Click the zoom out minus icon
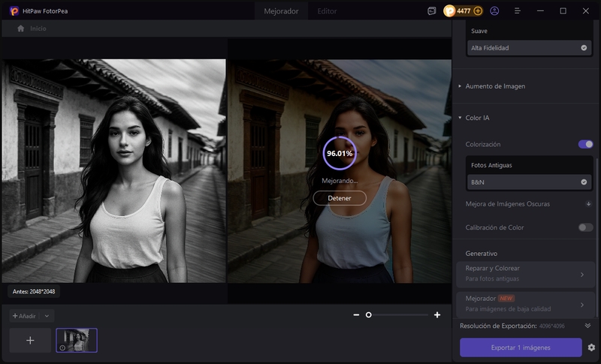601x364 pixels. pos(356,315)
